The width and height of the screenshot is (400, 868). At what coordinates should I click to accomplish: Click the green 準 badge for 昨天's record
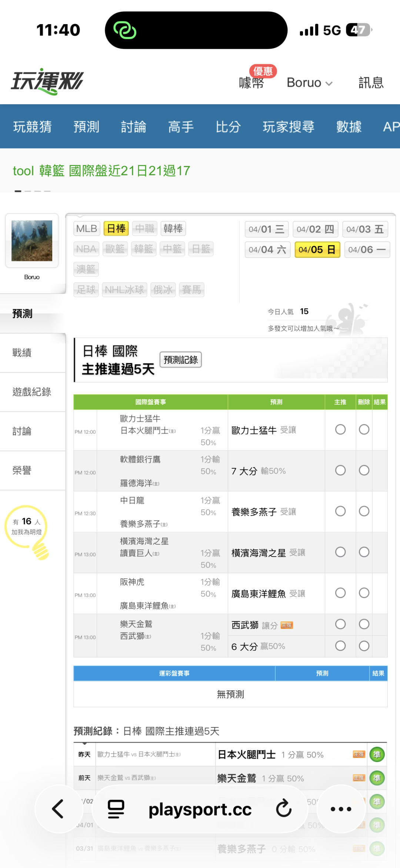click(377, 755)
